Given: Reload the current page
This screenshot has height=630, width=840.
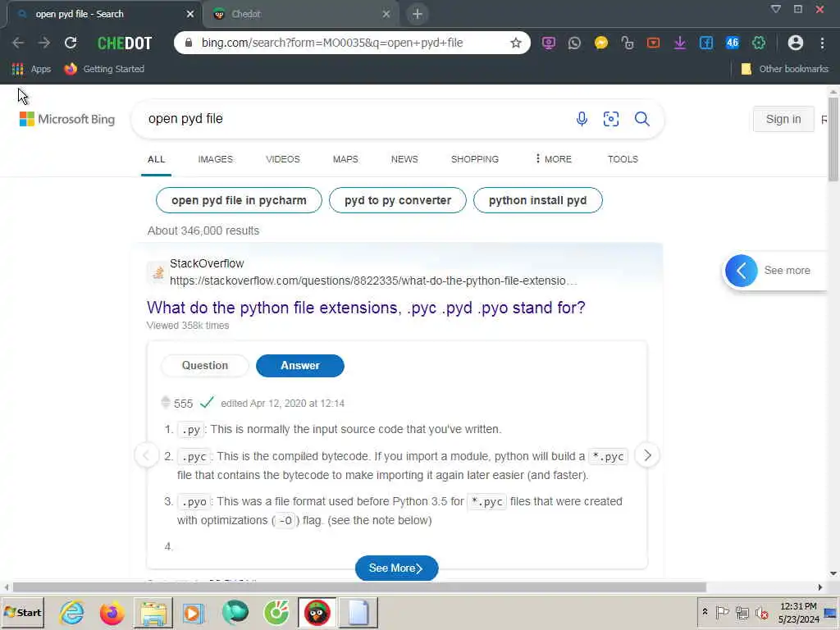Looking at the screenshot, I should tap(71, 43).
